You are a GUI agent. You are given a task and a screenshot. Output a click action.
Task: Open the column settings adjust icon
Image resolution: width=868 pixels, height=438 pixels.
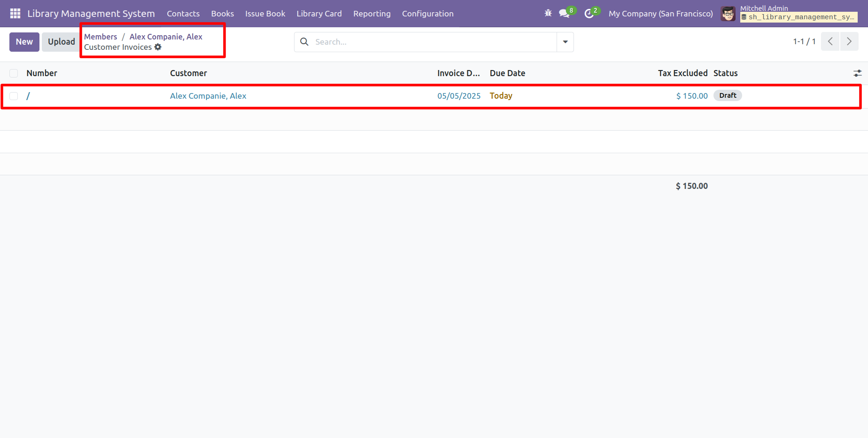(x=857, y=73)
